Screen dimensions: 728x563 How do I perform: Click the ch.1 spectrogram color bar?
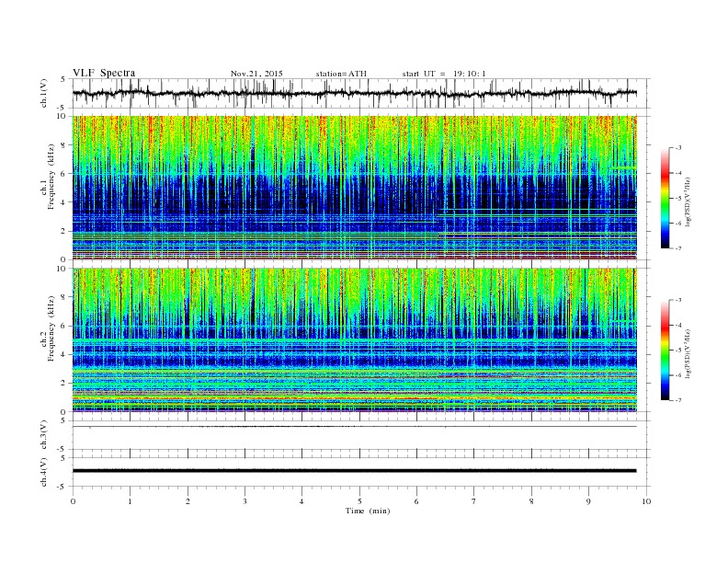(665, 198)
